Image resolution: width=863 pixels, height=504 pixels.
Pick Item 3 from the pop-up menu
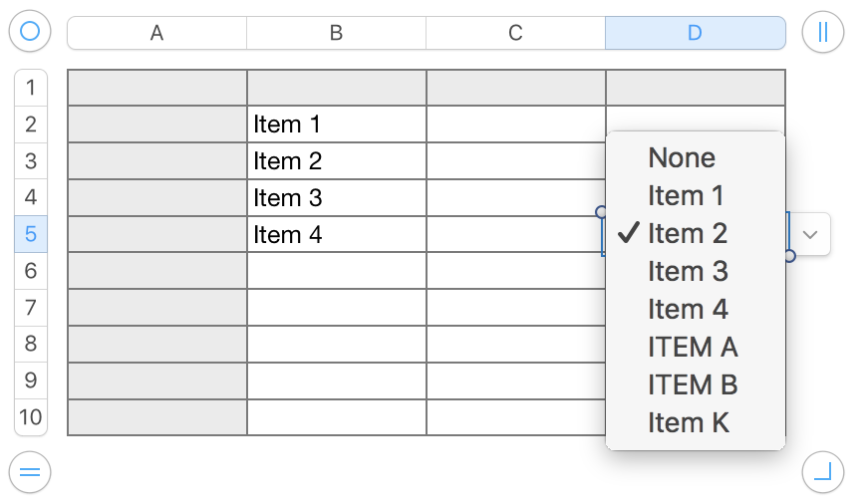(x=688, y=271)
